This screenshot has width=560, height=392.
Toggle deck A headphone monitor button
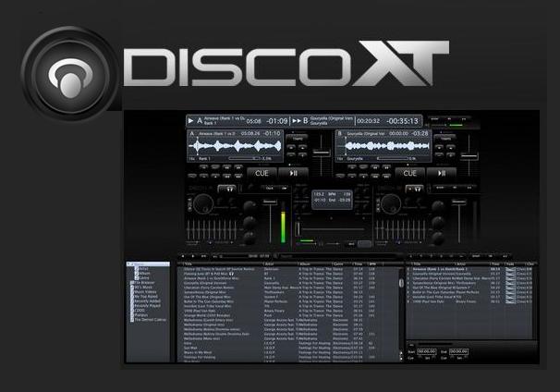click(x=227, y=189)
